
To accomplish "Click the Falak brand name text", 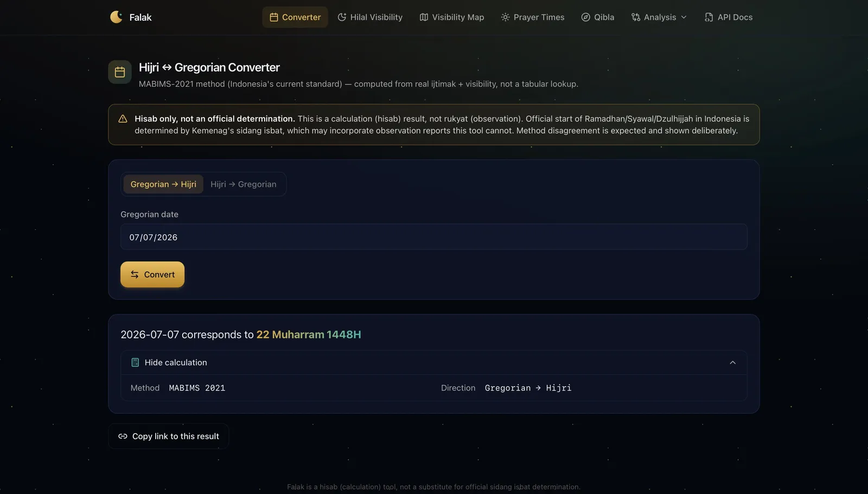I will pyautogui.click(x=141, y=17).
